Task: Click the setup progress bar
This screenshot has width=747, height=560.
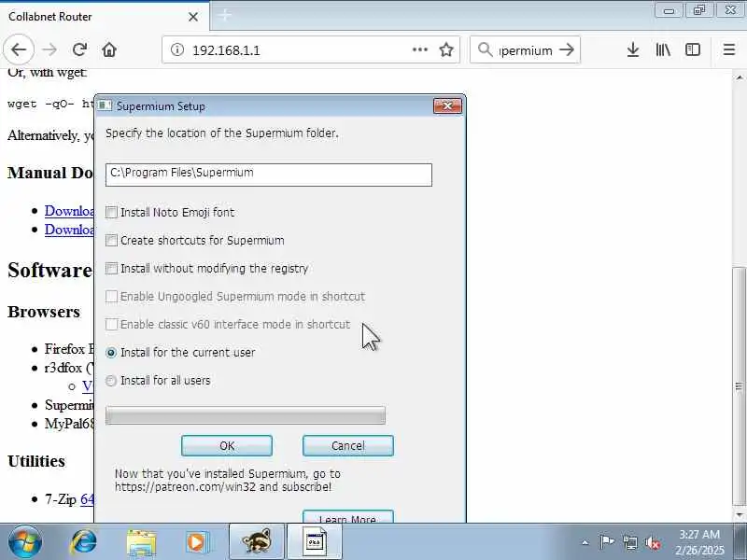Action: [246, 415]
